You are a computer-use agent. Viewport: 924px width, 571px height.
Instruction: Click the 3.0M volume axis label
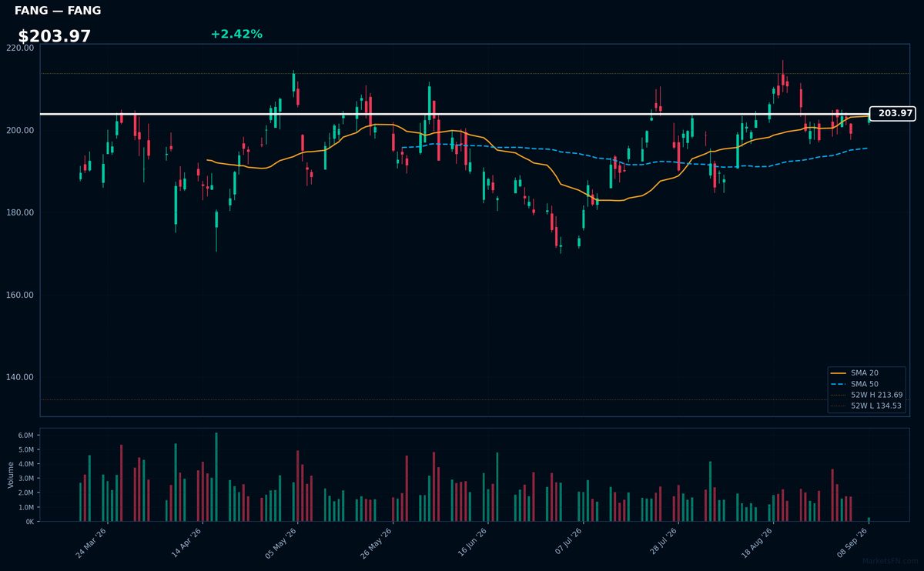26,479
